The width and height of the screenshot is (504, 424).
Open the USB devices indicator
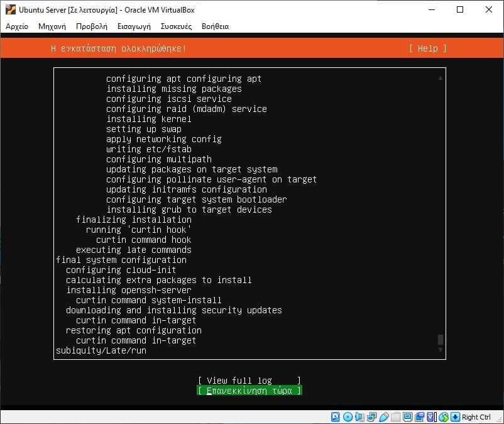pyautogui.click(x=384, y=417)
